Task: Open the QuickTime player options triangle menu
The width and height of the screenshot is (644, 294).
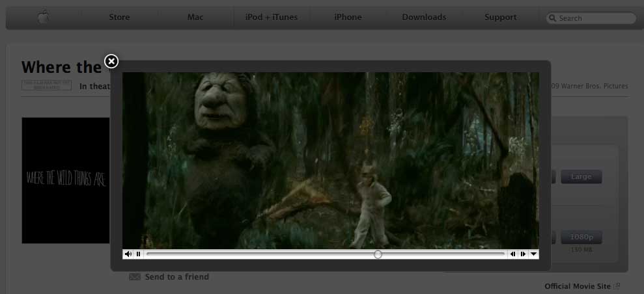Action: coord(534,254)
